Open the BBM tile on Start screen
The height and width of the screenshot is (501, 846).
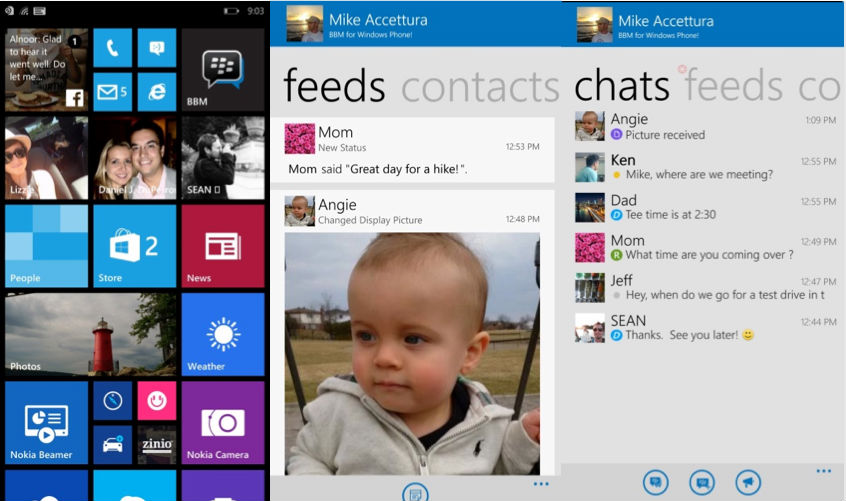coord(223,70)
